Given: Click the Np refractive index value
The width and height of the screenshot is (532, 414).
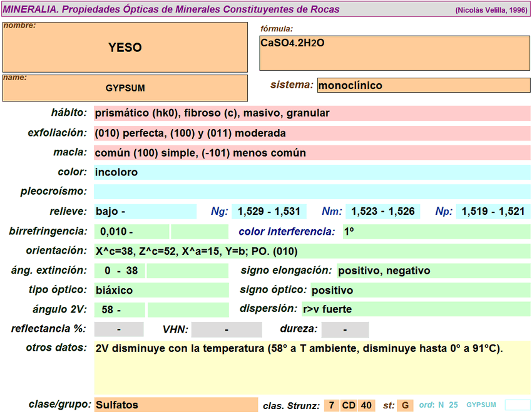Looking at the screenshot, I should [493, 212].
